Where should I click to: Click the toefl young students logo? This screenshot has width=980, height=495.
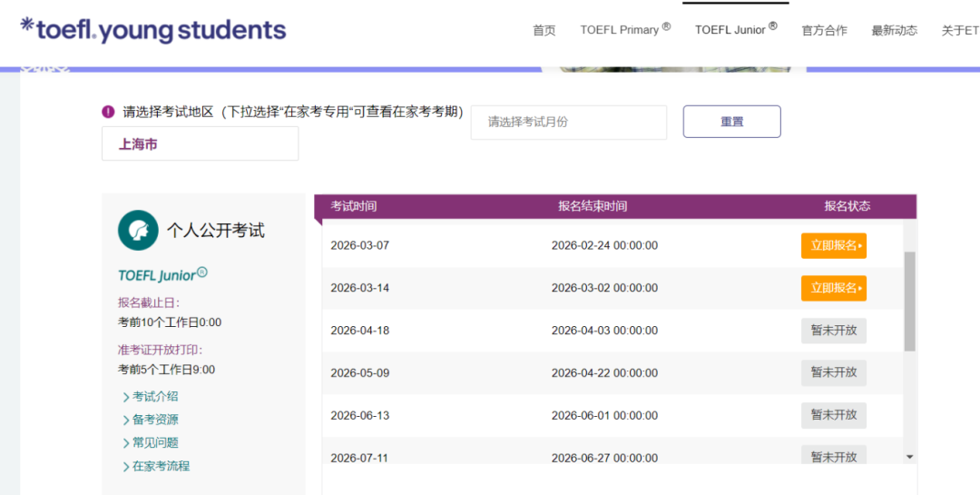click(x=153, y=30)
